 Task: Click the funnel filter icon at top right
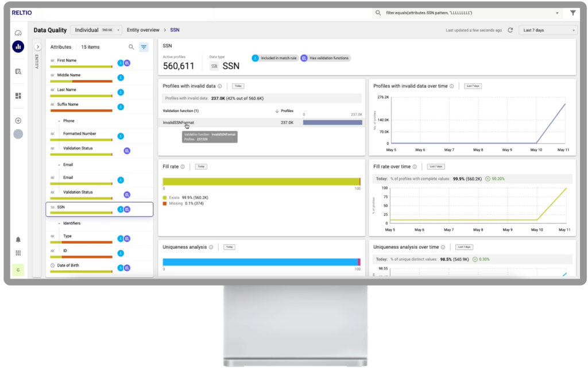point(572,13)
